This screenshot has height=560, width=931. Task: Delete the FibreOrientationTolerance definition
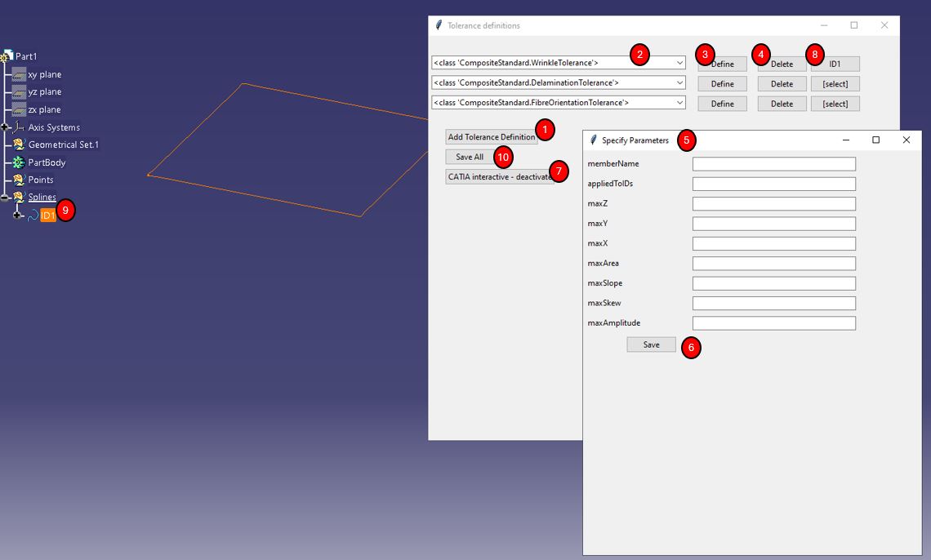[782, 104]
